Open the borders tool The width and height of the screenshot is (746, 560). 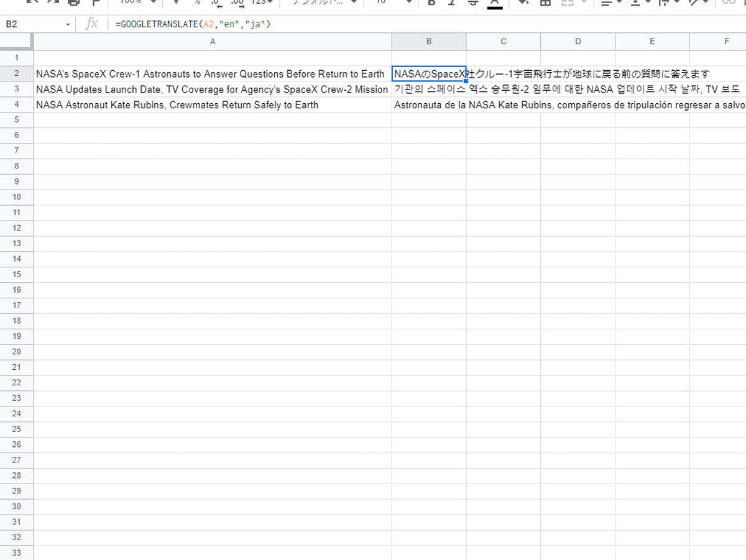545,2
